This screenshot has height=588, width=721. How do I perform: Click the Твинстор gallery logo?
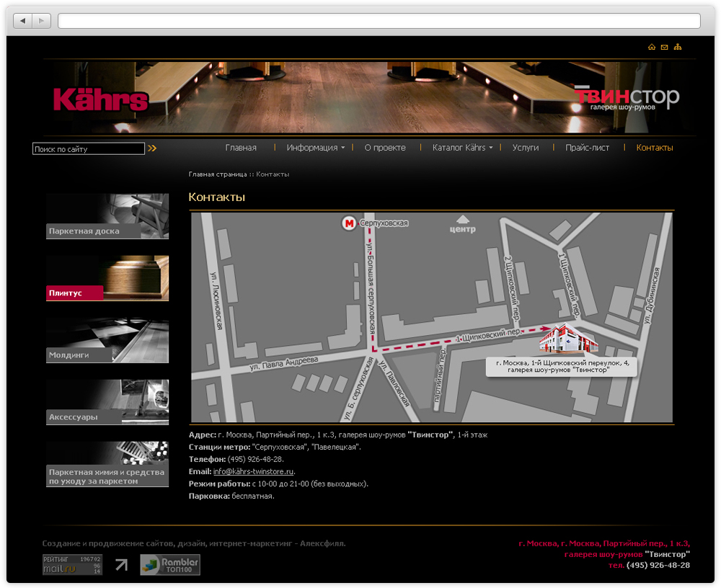click(x=627, y=98)
